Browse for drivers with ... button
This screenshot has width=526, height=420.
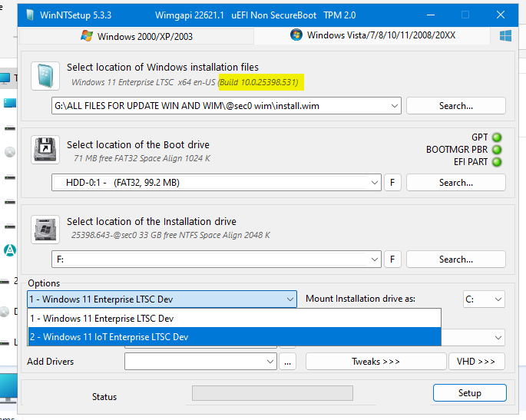(287, 362)
